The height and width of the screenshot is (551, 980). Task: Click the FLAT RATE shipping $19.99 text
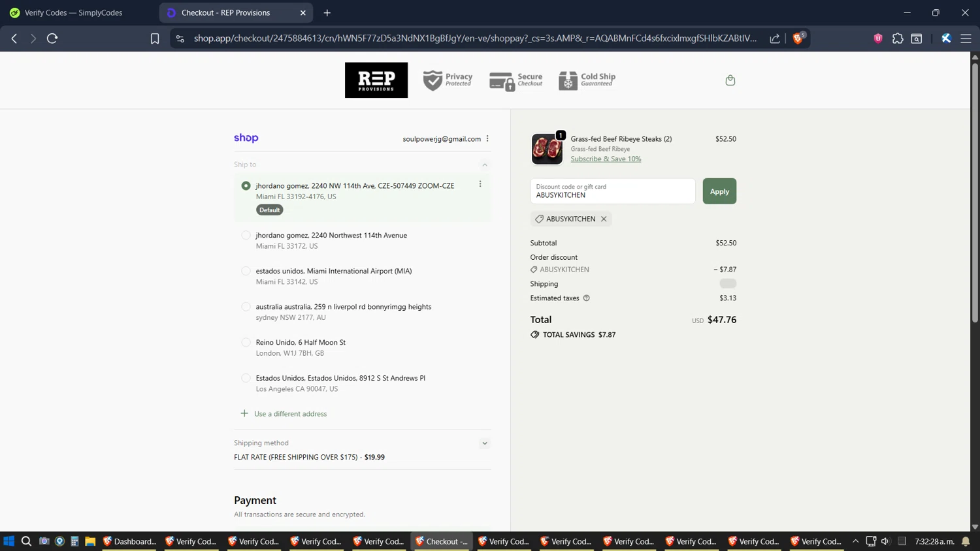point(309,457)
